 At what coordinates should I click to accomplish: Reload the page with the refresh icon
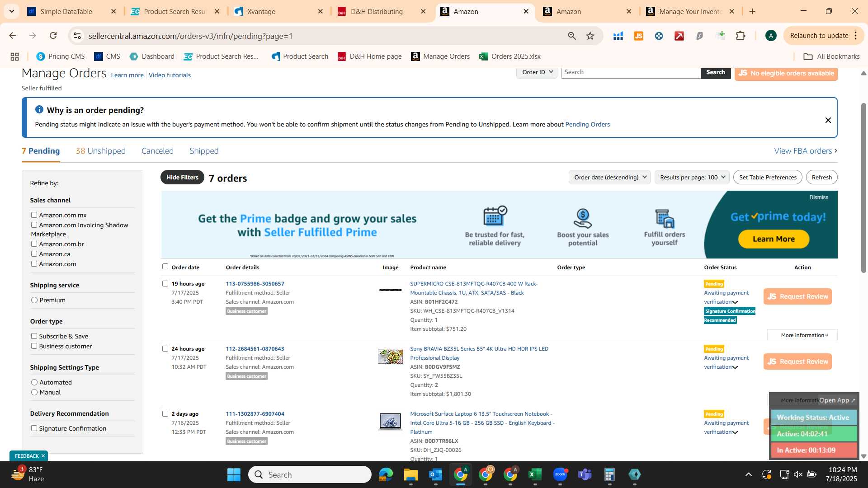coord(53,36)
